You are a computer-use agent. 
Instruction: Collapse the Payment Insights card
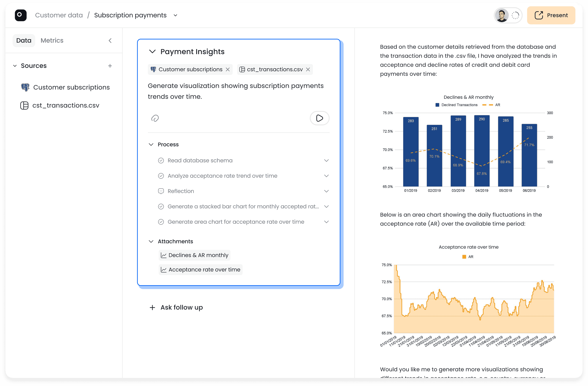[x=152, y=51]
